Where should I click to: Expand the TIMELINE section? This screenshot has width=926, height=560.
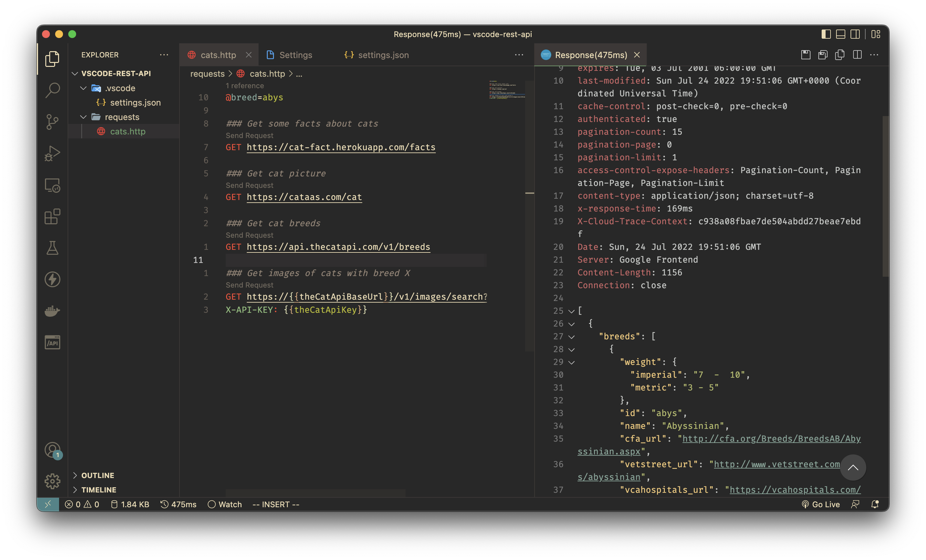[75, 490]
